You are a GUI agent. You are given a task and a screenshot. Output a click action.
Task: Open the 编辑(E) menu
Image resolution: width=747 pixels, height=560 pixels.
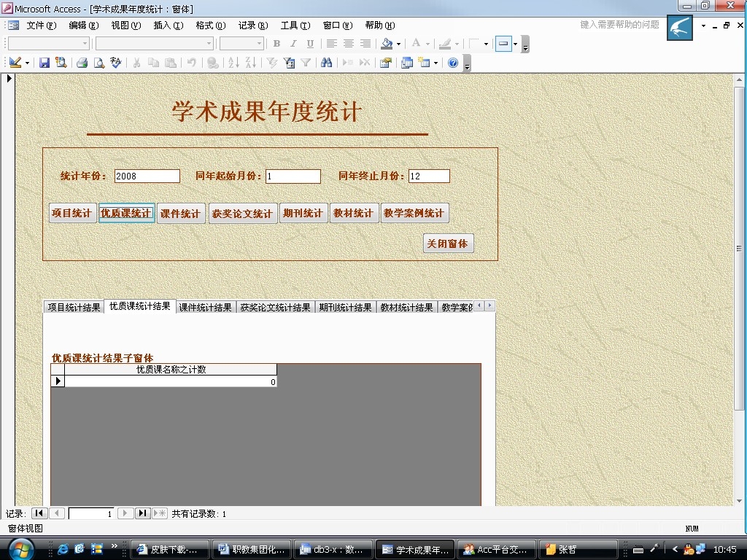tap(84, 26)
